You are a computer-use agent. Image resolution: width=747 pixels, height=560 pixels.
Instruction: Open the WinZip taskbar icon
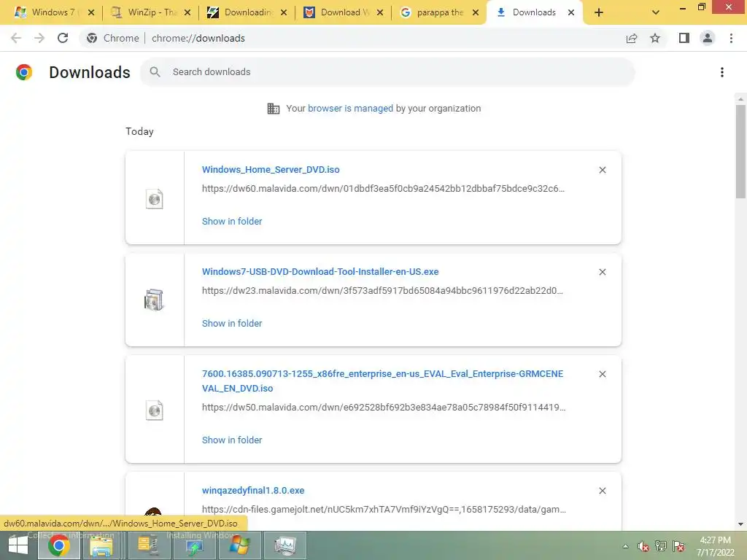147,545
